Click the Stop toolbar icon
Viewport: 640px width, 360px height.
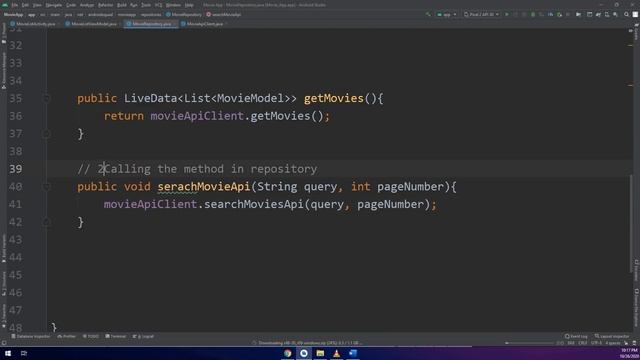[x=568, y=14]
